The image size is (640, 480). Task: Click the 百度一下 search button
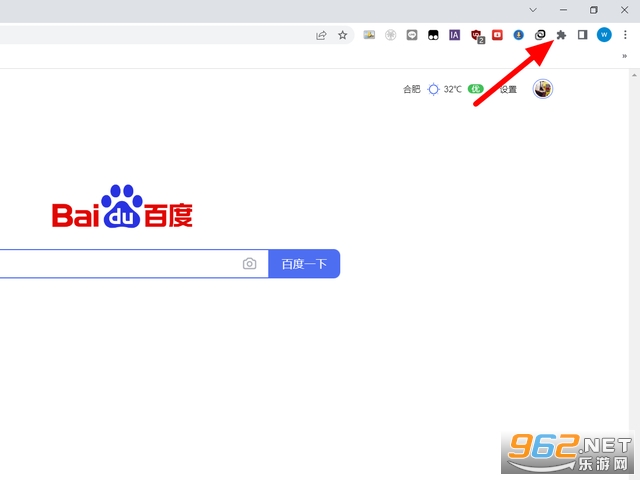tap(304, 264)
